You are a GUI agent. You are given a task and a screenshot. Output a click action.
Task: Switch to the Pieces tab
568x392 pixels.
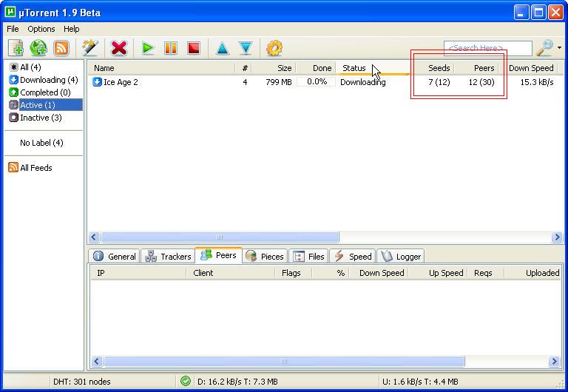[265, 257]
